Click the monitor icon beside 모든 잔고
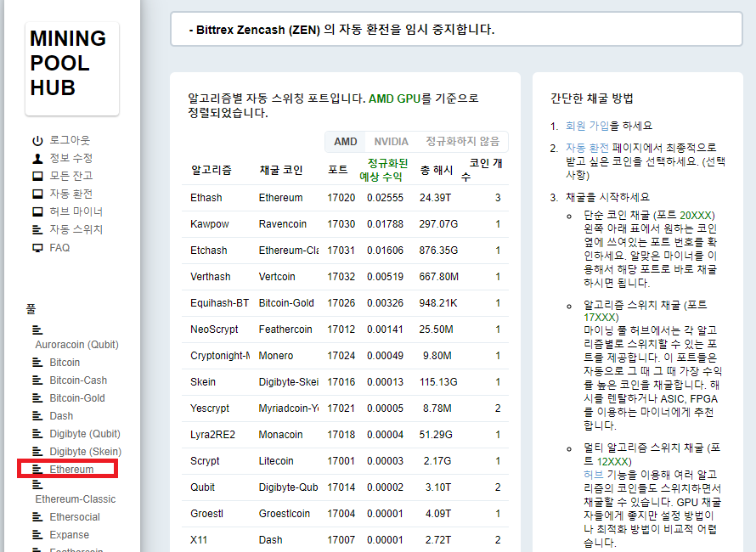756x552 pixels. point(37,177)
